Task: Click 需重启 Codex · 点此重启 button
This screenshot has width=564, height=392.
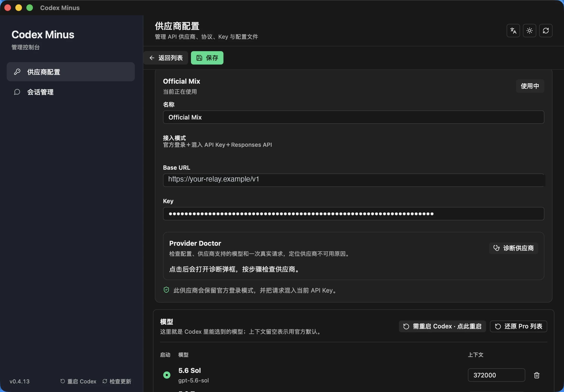Action: (x=442, y=326)
